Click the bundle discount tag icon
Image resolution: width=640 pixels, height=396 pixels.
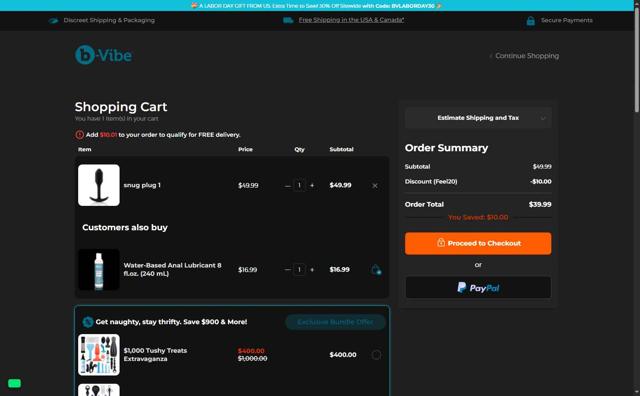point(88,322)
